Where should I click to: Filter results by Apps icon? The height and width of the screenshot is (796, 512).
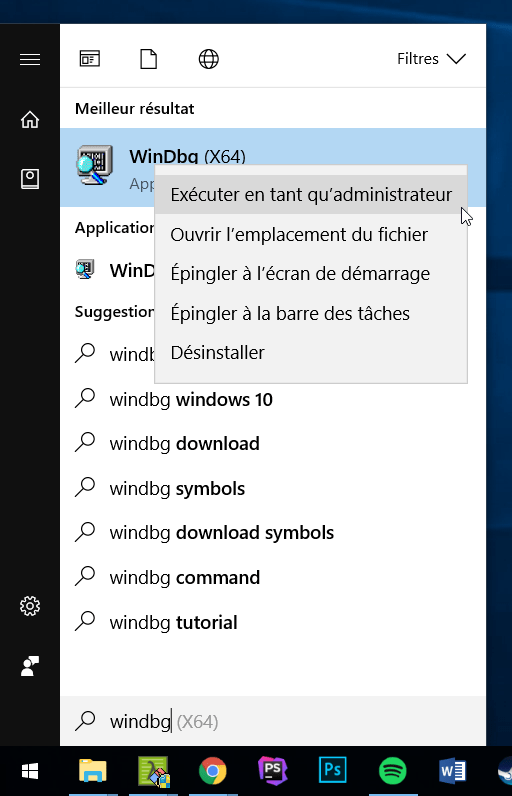(x=90, y=59)
